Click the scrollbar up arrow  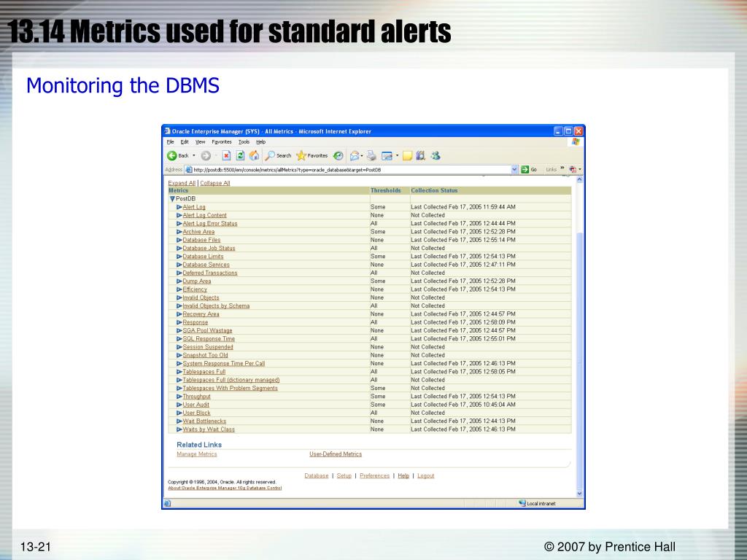point(579,180)
